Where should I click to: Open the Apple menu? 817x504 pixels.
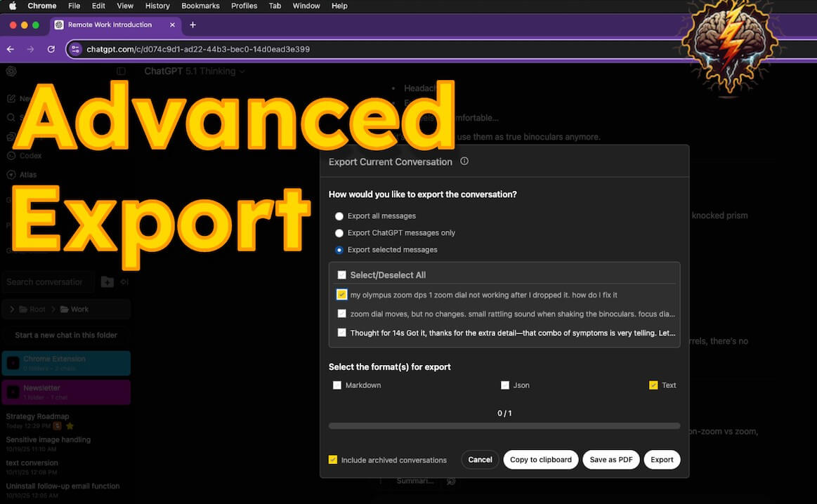pos(13,6)
